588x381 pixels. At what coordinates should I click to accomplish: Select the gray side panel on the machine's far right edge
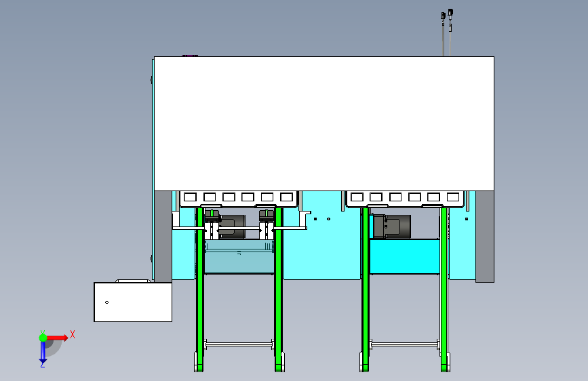(x=485, y=236)
